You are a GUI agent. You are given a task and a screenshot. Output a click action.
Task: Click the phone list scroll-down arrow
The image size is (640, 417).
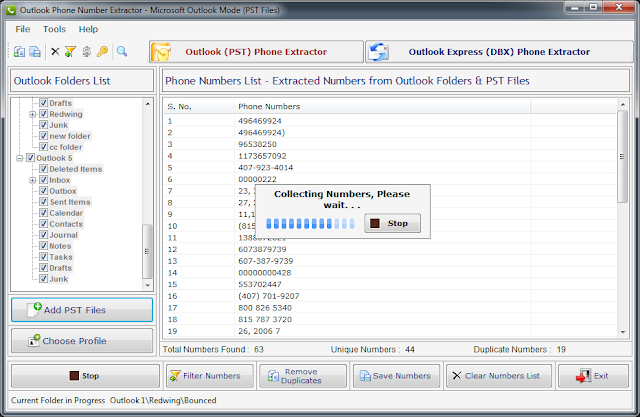pos(622,332)
